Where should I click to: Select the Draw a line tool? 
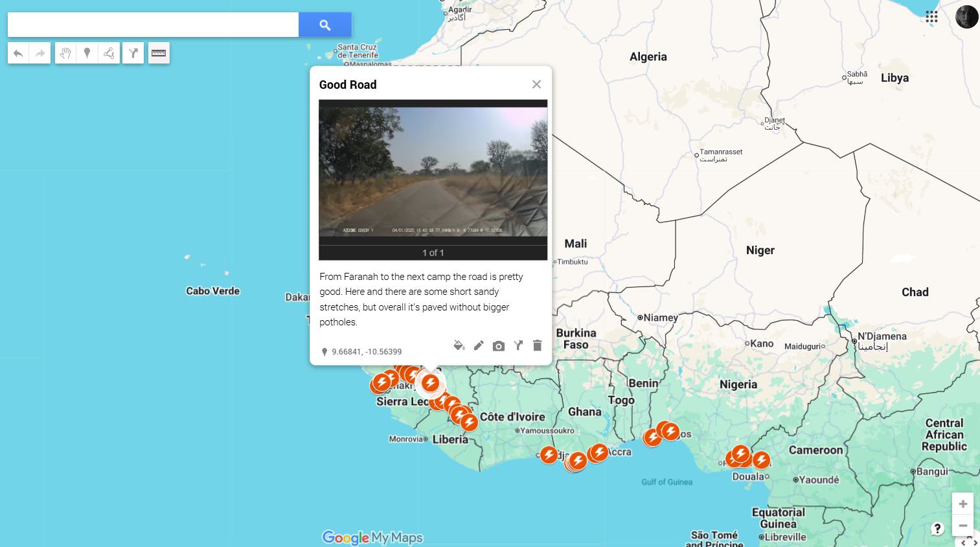tap(109, 53)
